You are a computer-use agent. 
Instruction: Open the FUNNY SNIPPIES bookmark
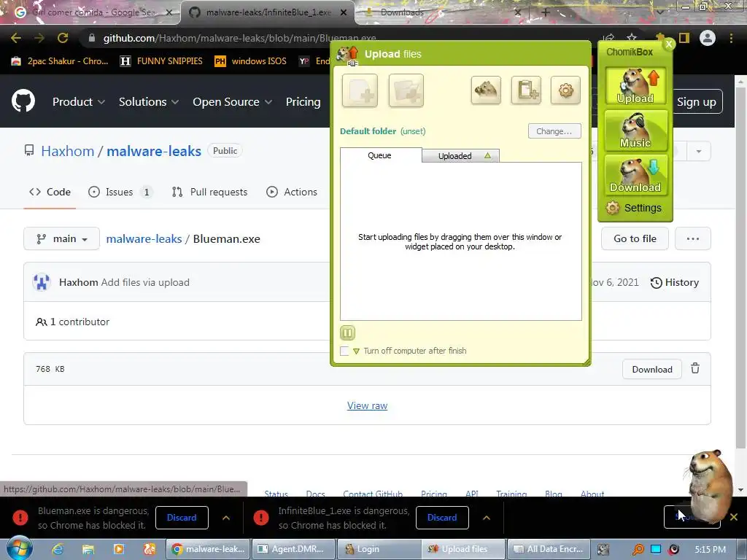[161, 61]
